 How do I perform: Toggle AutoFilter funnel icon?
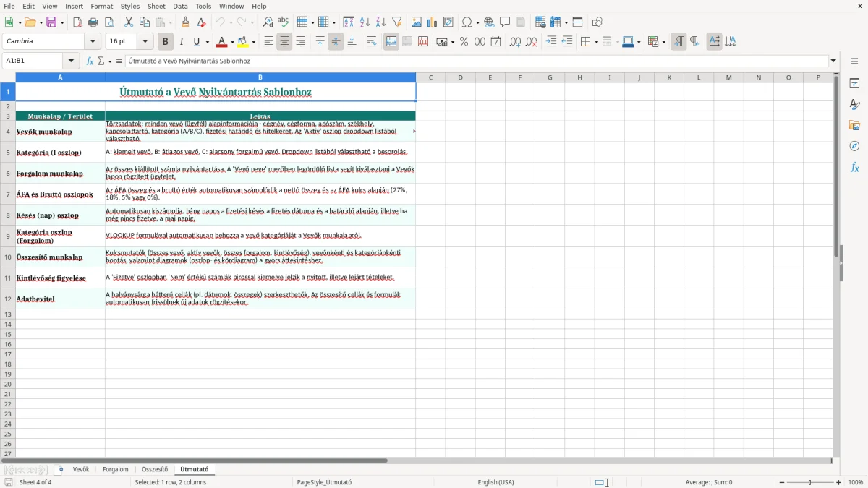coord(396,22)
